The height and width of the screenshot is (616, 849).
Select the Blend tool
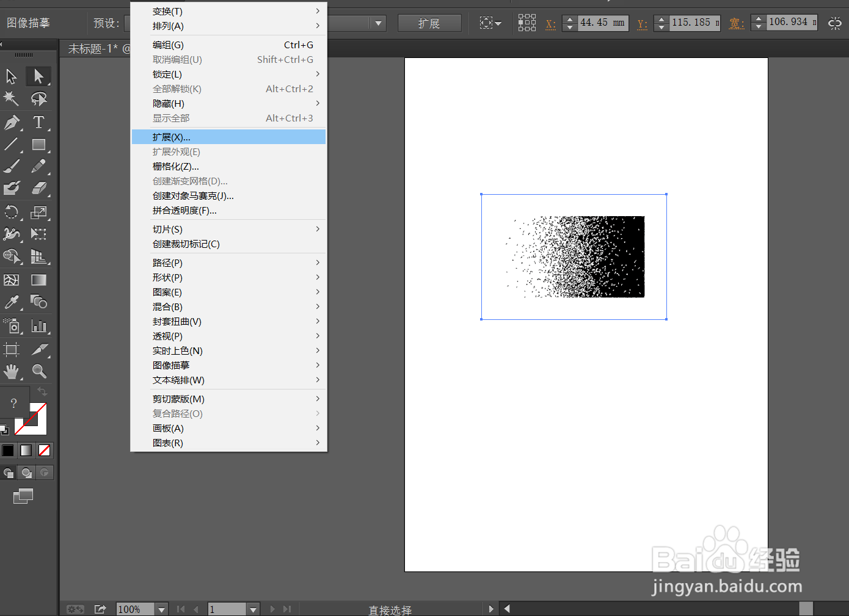(x=38, y=302)
